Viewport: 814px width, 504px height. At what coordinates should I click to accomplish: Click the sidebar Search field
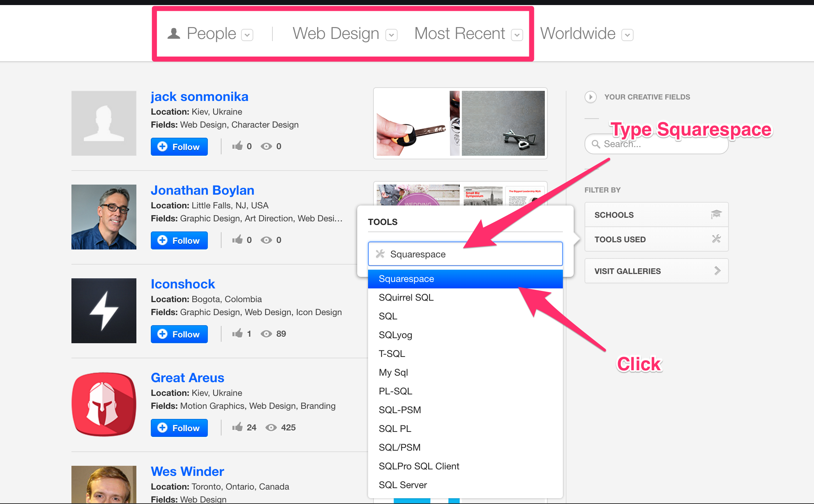656,144
